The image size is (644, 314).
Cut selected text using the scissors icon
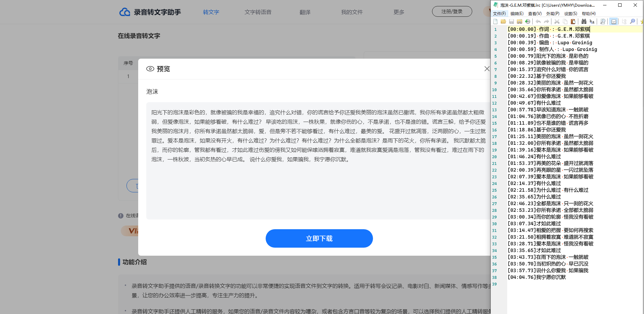(557, 21)
